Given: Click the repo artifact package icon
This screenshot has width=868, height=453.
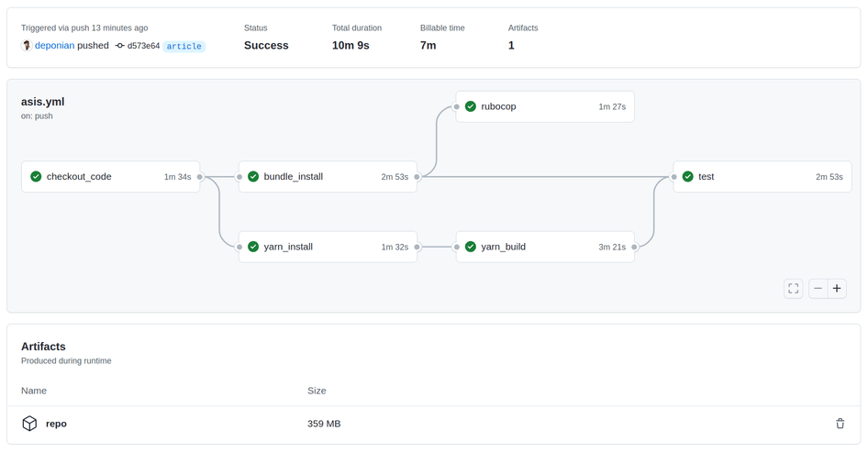Looking at the screenshot, I should [x=29, y=424].
